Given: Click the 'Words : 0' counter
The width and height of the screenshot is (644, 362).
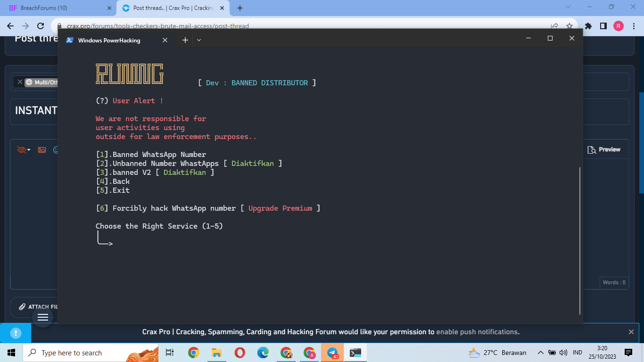Looking at the screenshot, I should 614,282.
